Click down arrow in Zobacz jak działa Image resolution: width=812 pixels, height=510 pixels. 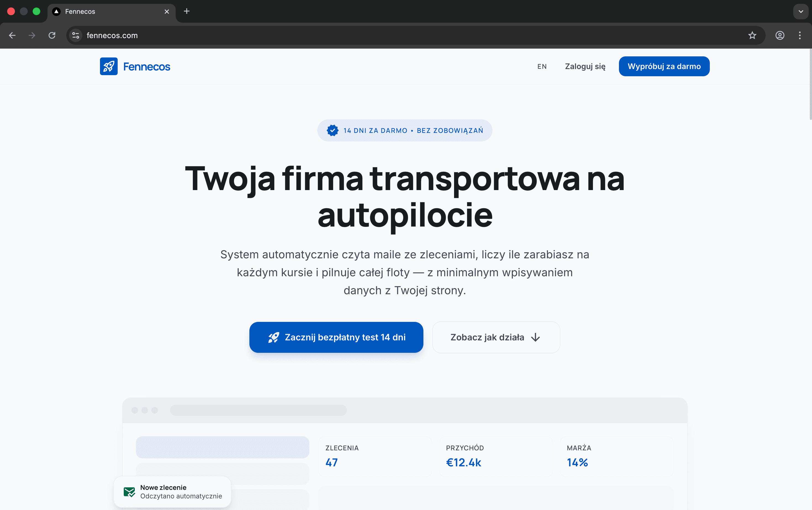click(536, 338)
